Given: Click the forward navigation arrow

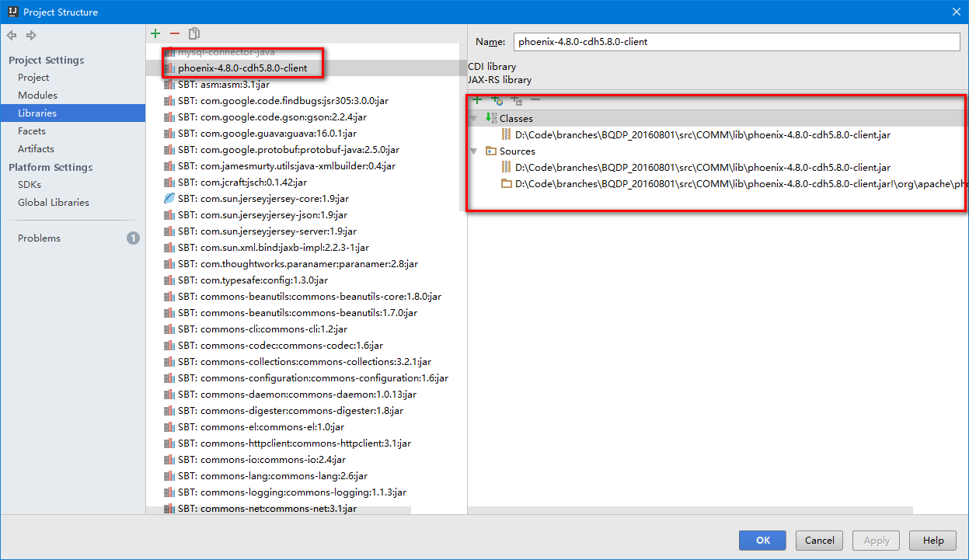Looking at the screenshot, I should (30, 35).
